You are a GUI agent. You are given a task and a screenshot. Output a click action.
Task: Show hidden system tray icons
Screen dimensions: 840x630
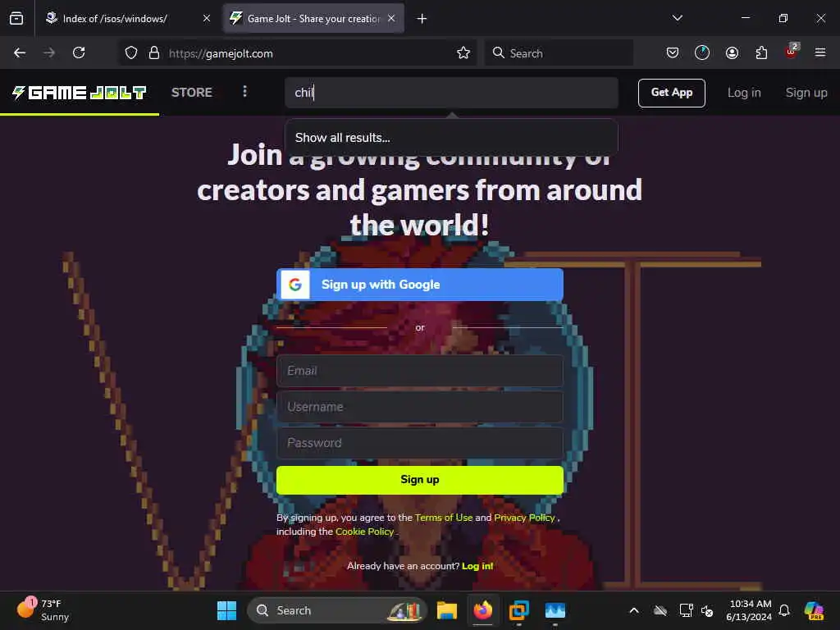(634, 610)
